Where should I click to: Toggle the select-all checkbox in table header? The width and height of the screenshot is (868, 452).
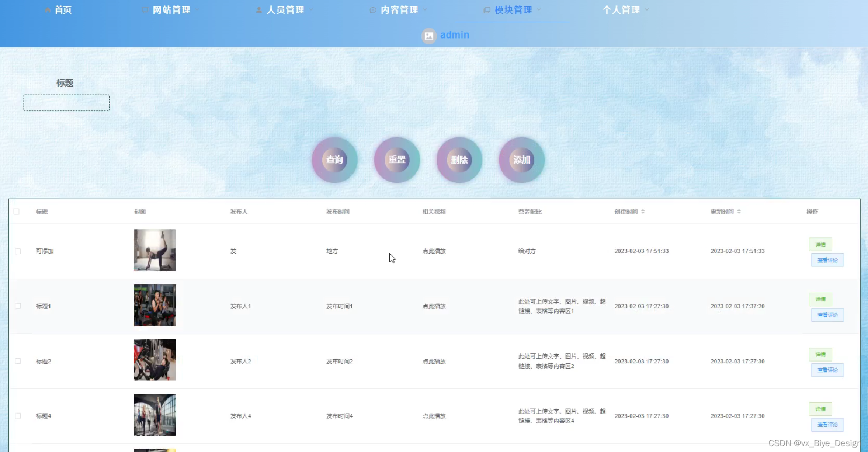point(17,211)
